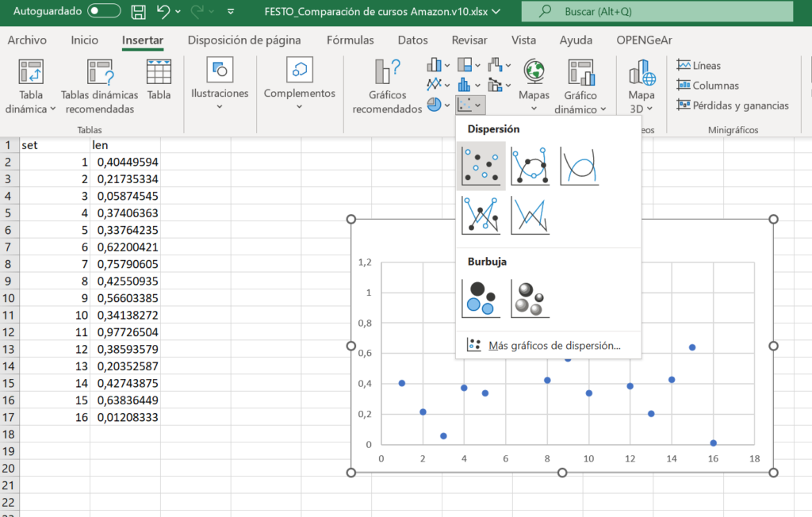
Task: Open the Undo history dropdown arrow
Action: (x=178, y=11)
